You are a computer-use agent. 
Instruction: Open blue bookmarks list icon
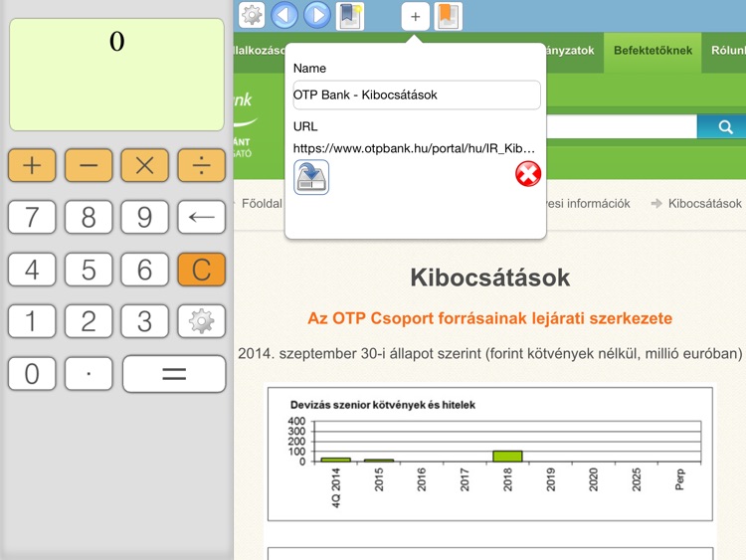350,16
